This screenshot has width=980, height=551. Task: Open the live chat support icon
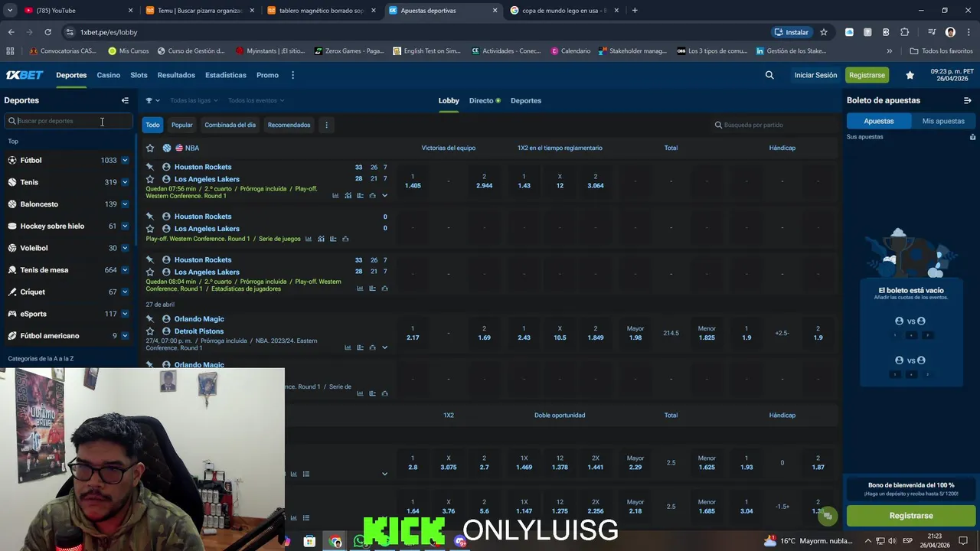pos(827,517)
